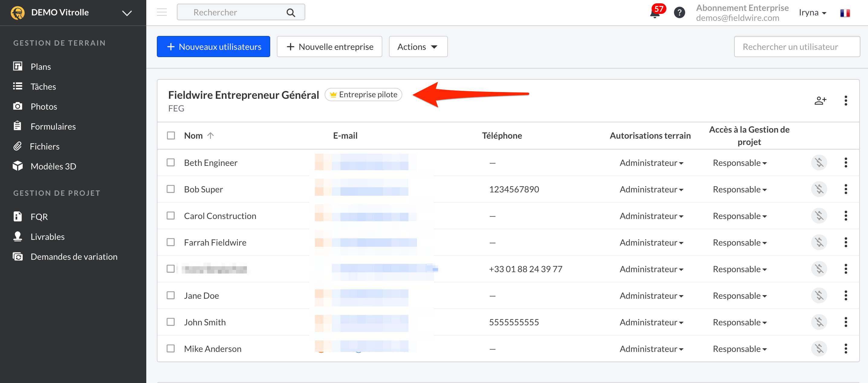Check the Carol Construction checkbox
The height and width of the screenshot is (383, 868).
tap(171, 216)
